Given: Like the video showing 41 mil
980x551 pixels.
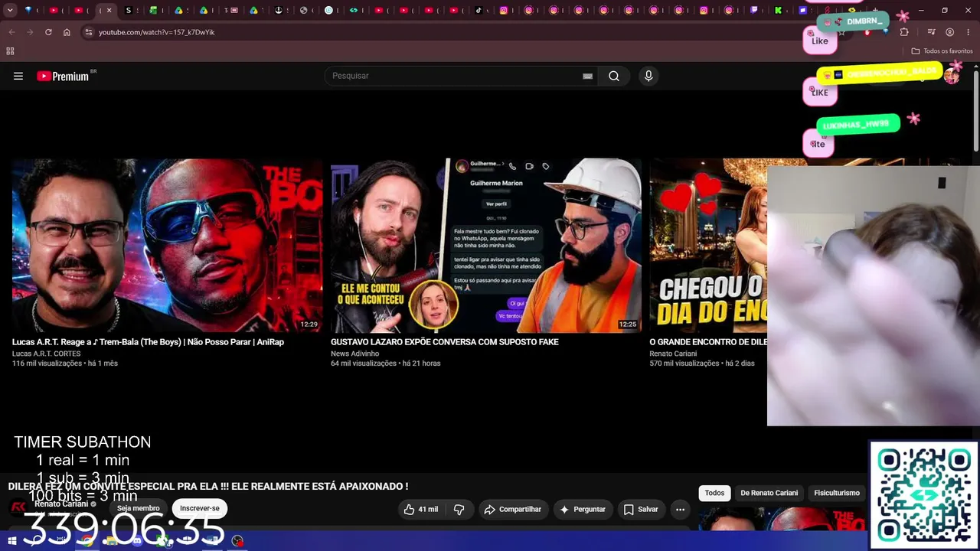Looking at the screenshot, I should coord(420,510).
